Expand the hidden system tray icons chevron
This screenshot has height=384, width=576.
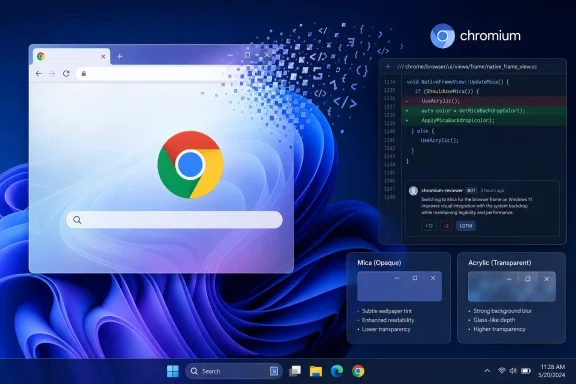[x=487, y=371]
